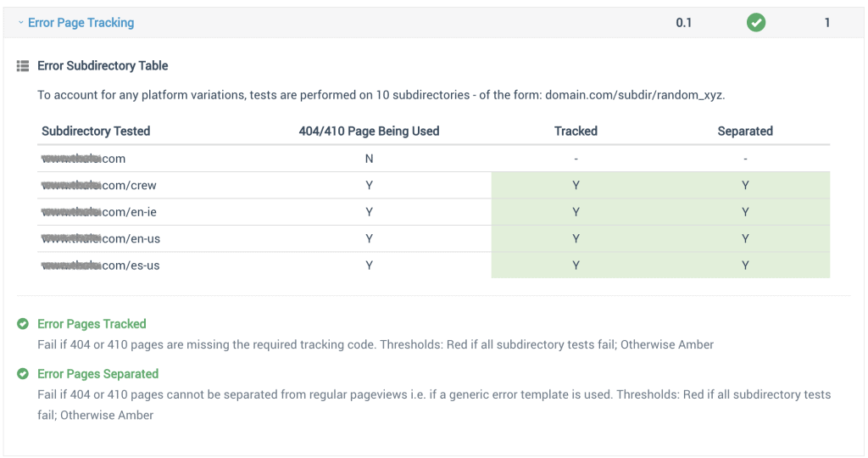Click the 0.1 weight value in header

point(684,23)
